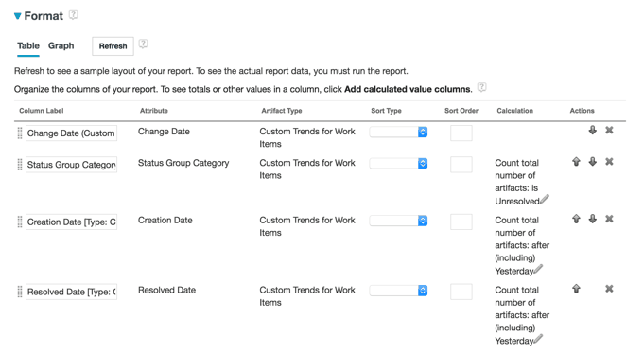644x355 pixels.
Task: Select the Creation Date attribute text
Action: pos(165,220)
